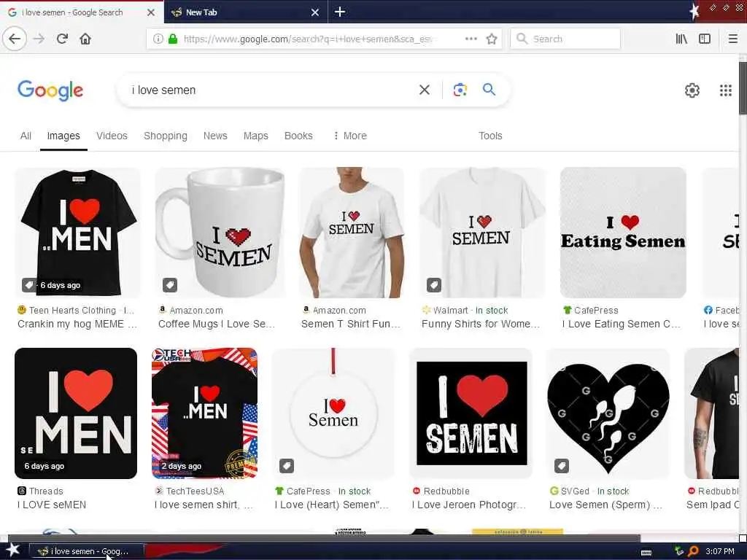
Task: Clear the Google search box with X
Action: point(424,90)
